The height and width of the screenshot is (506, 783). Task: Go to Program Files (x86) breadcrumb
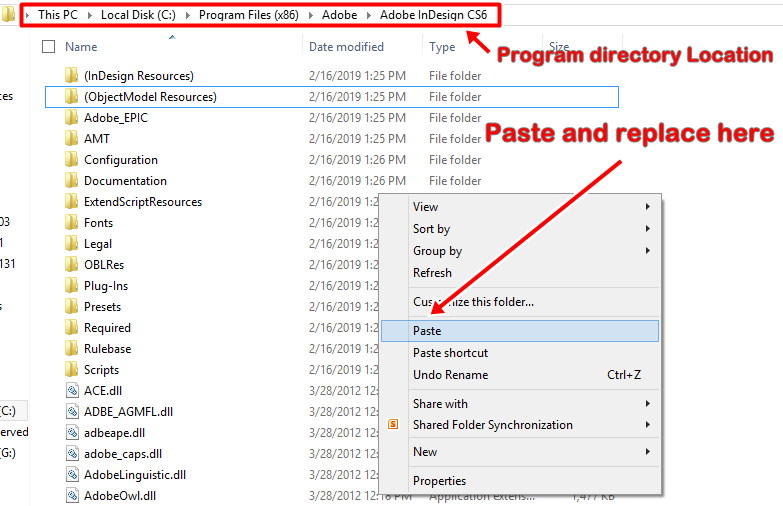pos(249,15)
